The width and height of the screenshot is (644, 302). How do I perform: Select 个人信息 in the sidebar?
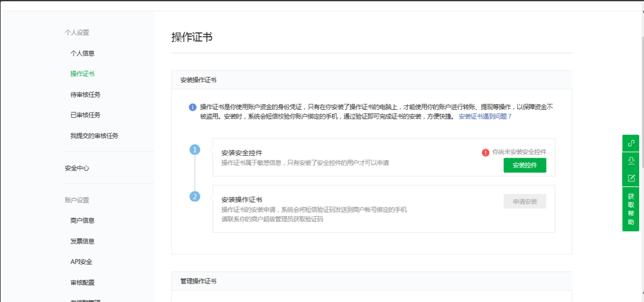[x=82, y=53]
